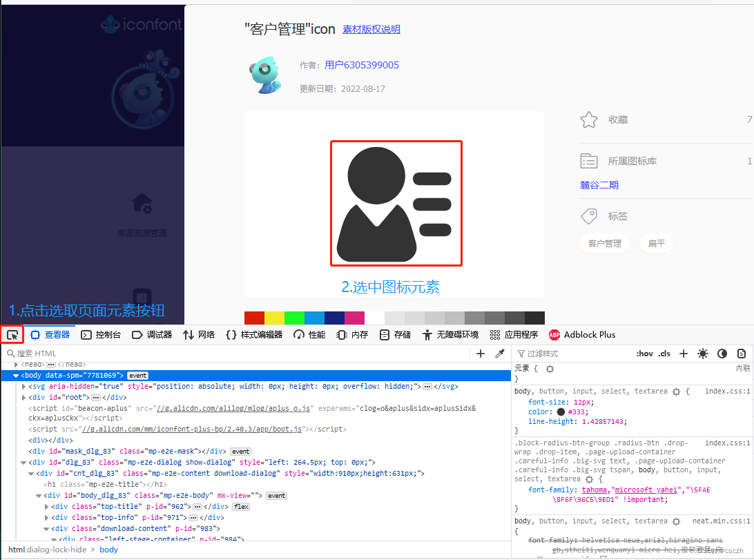This screenshot has height=560, width=754.
Task: Click the new CSS rule plus icon
Action: pyautogui.click(x=684, y=354)
